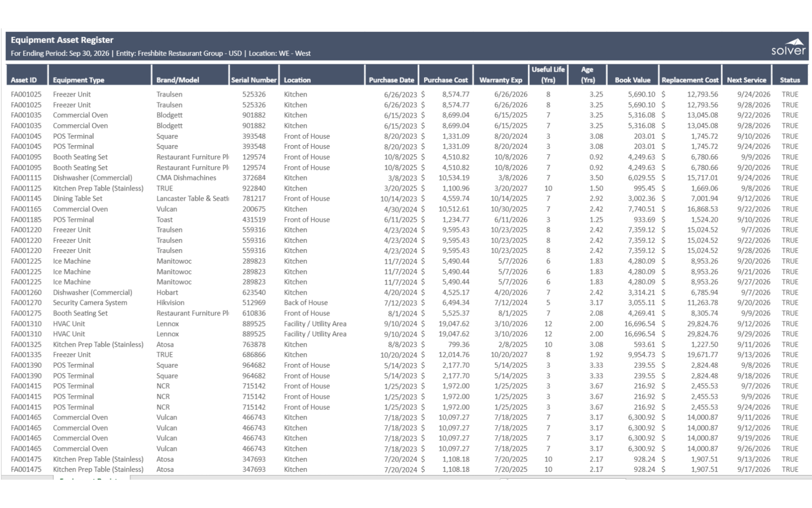Viewport: 812px width, 508px height.
Task: Click the Security Camera System cell
Action: tap(90, 303)
